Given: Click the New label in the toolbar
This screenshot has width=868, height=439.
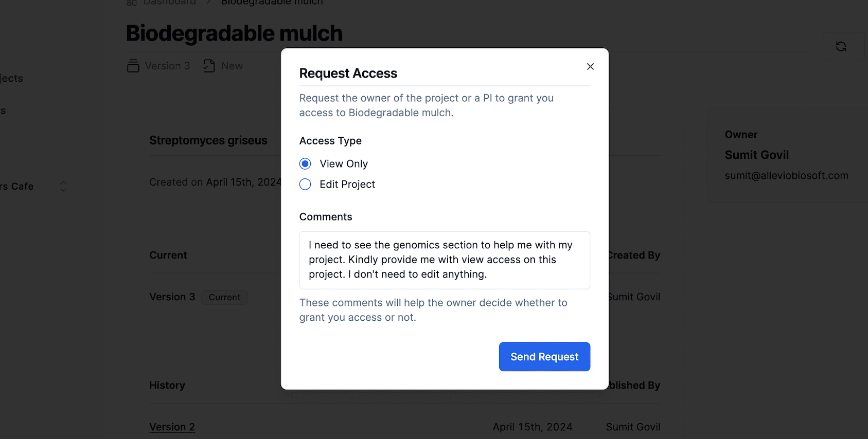Looking at the screenshot, I should (x=232, y=66).
